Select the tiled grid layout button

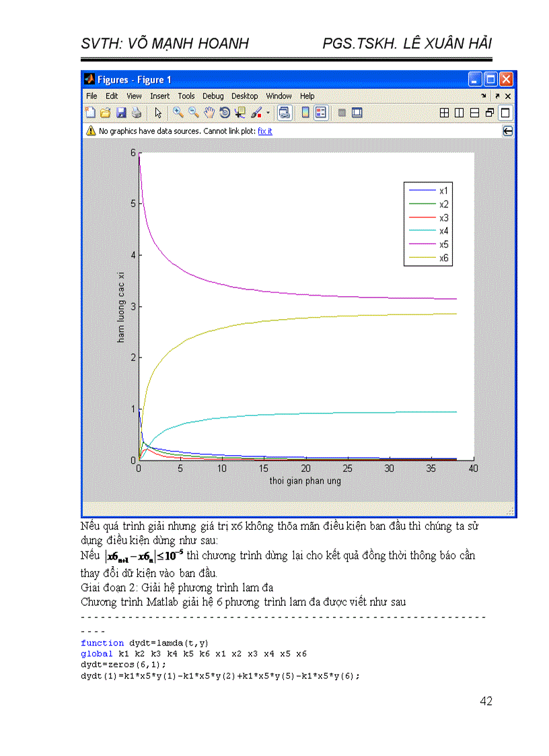[444, 113]
